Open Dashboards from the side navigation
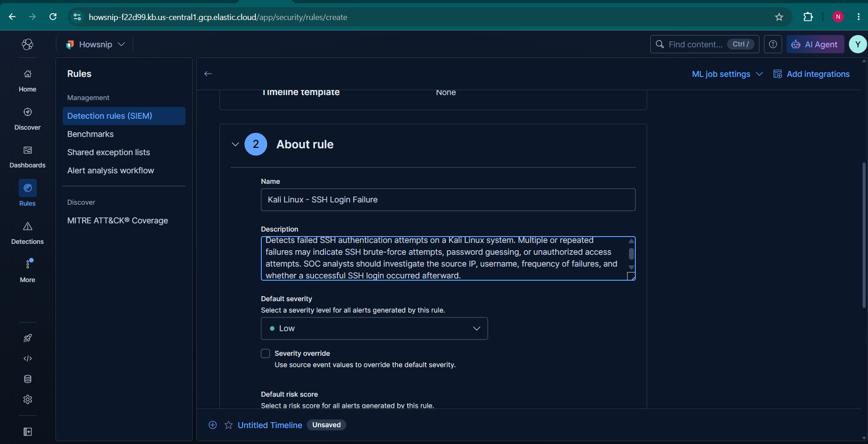Screen dimensions: 868x444 28,156
